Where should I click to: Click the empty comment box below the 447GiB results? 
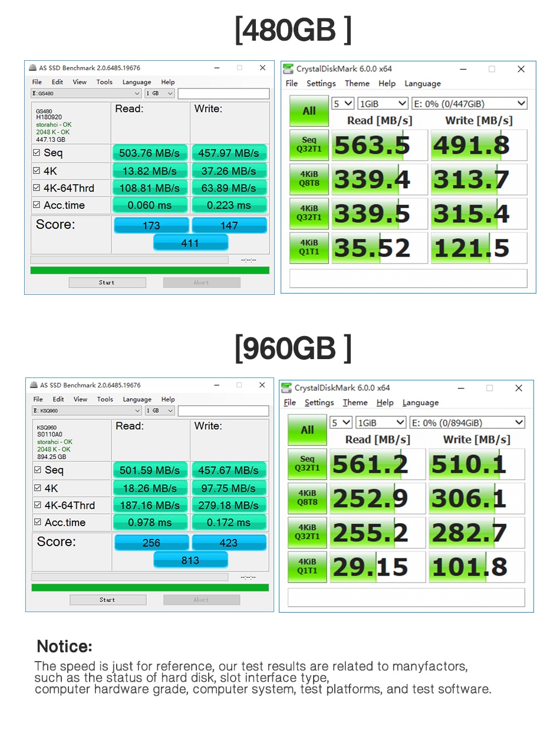408,278
